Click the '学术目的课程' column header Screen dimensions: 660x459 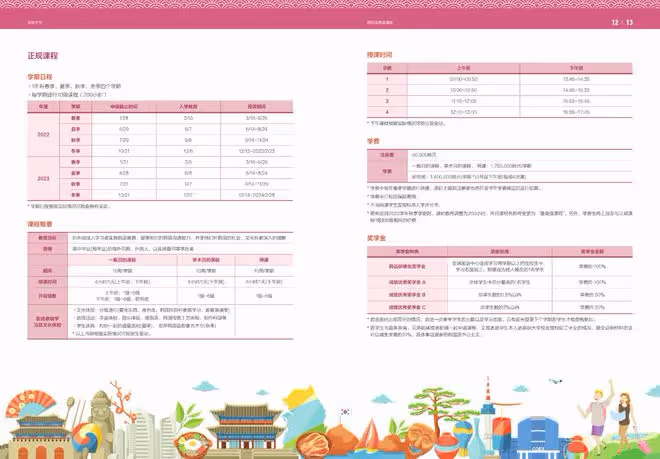pos(206,260)
